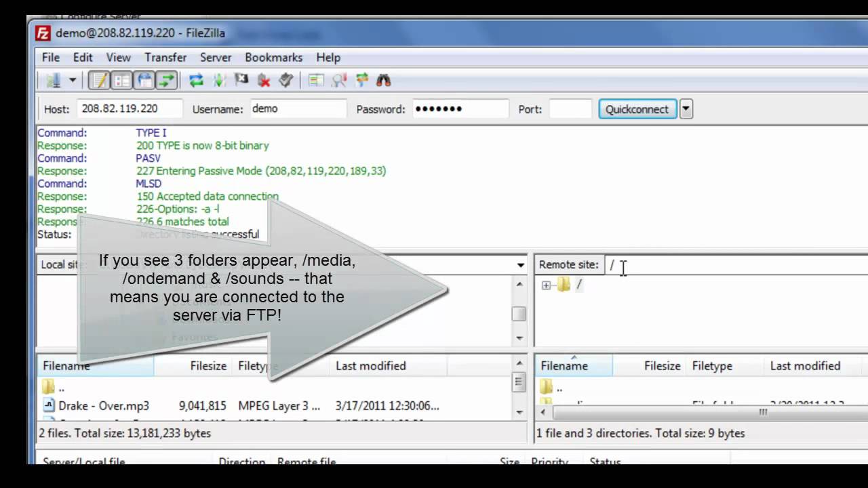The height and width of the screenshot is (488, 868).
Task: Click '200 TYPE is now 8-bit binary' log line
Action: (202, 146)
